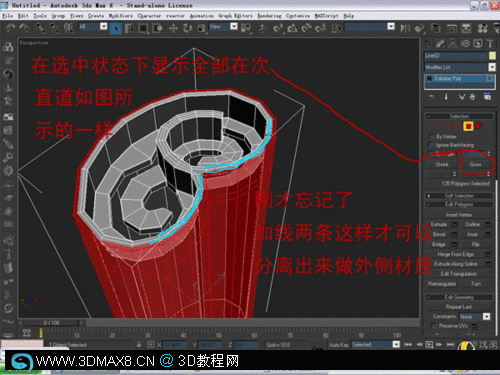Screen dimensions: 500x375
Task: Open the Customize menu
Action: [297, 16]
